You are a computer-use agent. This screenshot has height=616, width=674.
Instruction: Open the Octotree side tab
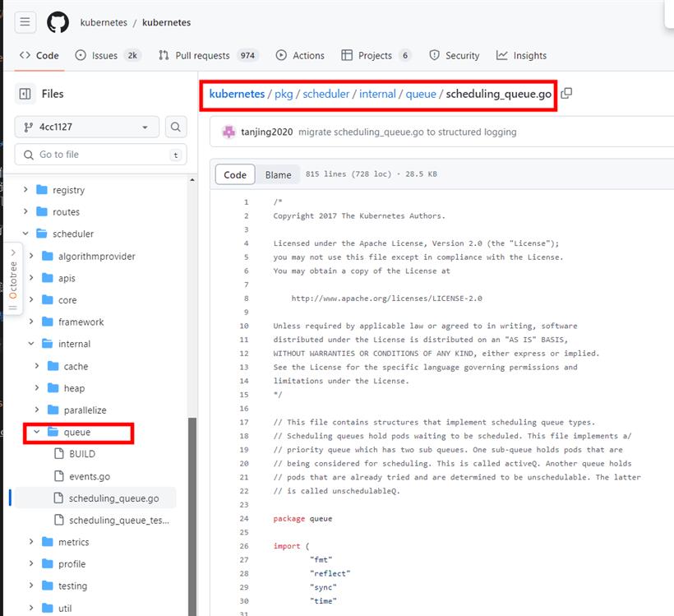pos(13,279)
